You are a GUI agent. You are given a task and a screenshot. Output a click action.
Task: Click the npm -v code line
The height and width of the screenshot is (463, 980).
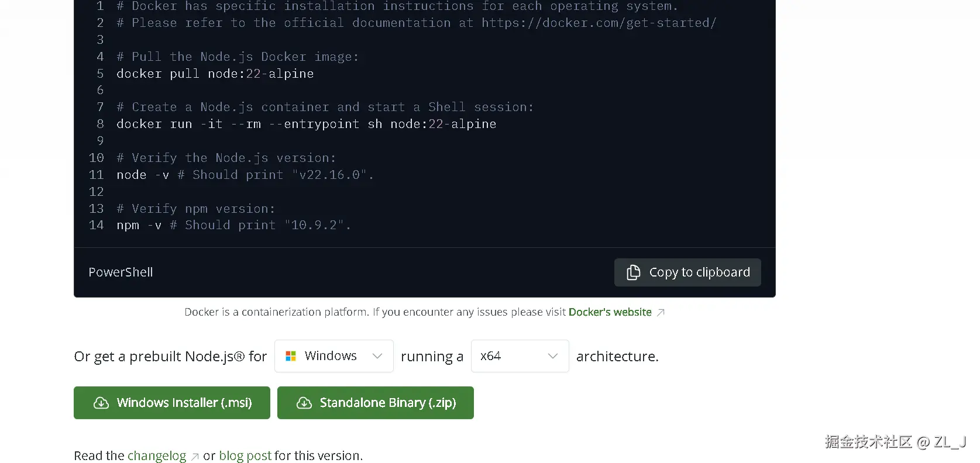pos(139,225)
